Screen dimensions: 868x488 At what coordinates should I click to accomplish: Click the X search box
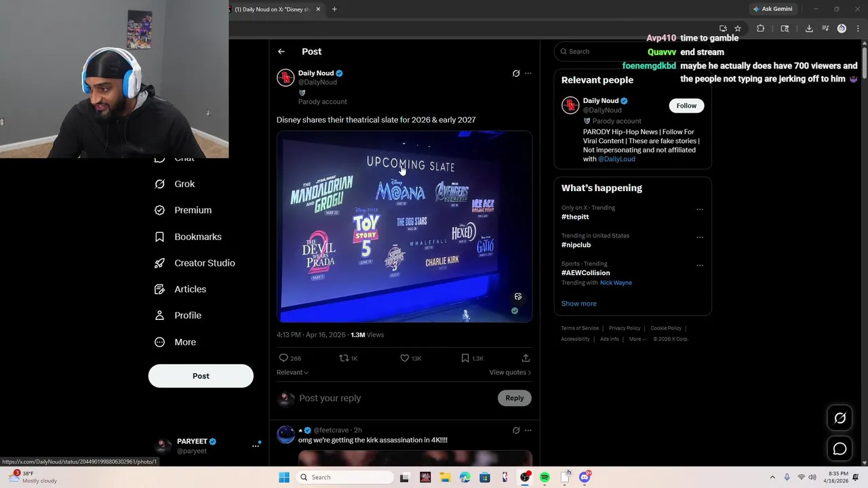(x=634, y=52)
